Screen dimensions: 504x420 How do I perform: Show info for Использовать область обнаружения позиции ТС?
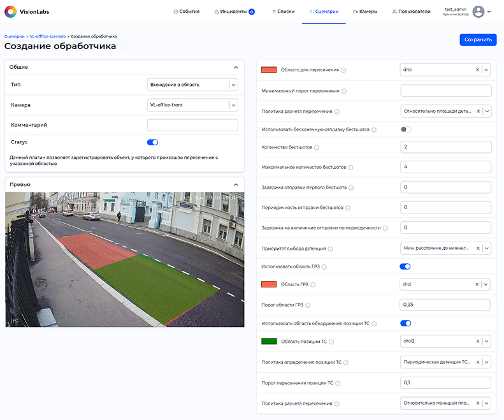click(374, 324)
